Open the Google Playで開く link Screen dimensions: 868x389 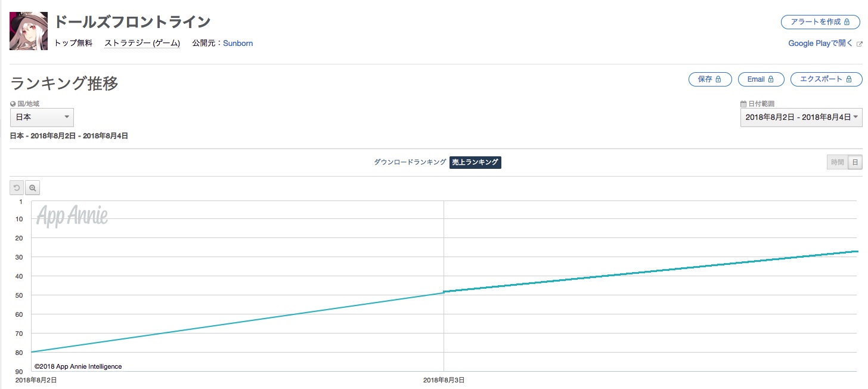click(x=821, y=44)
